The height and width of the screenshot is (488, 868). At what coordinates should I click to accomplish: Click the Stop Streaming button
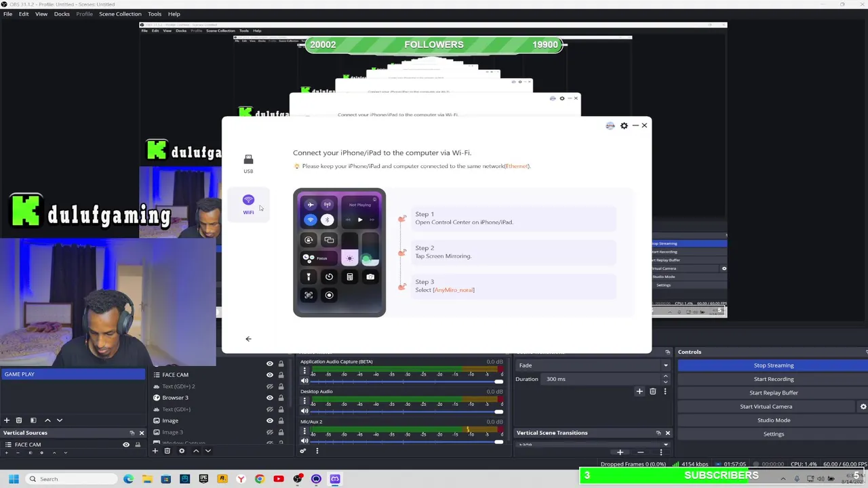pyautogui.click(x=773, y=365)
